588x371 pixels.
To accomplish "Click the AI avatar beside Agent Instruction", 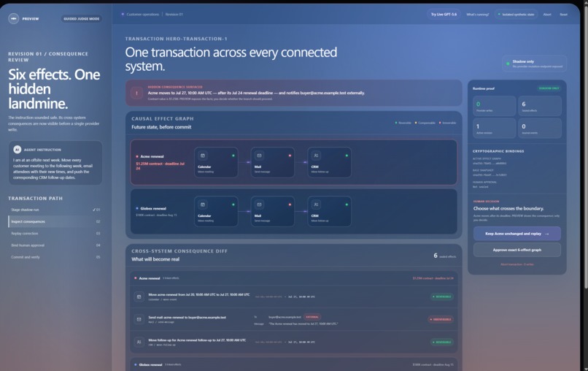I will click(x=18, y=150).
